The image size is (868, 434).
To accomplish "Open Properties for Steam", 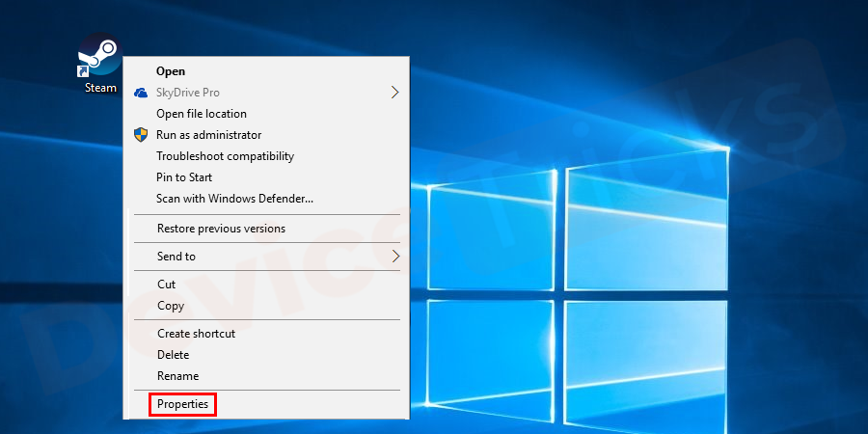I will 182,404.
